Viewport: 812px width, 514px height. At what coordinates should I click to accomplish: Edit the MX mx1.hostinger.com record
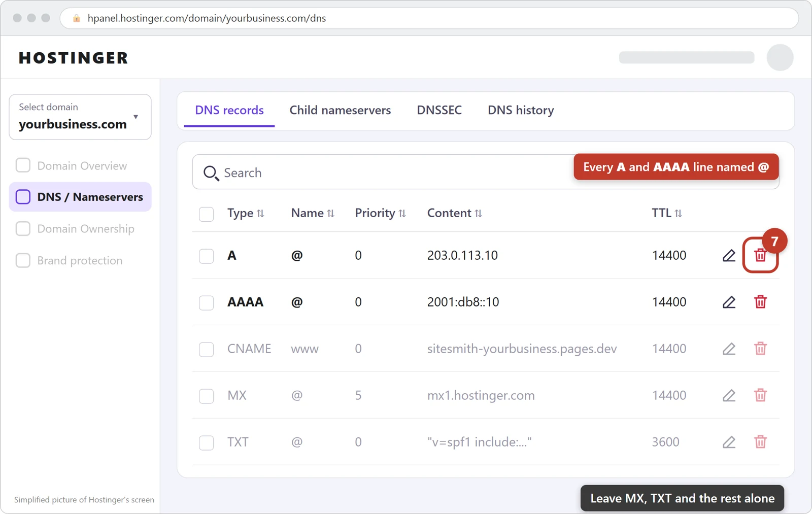click(729, 395)
